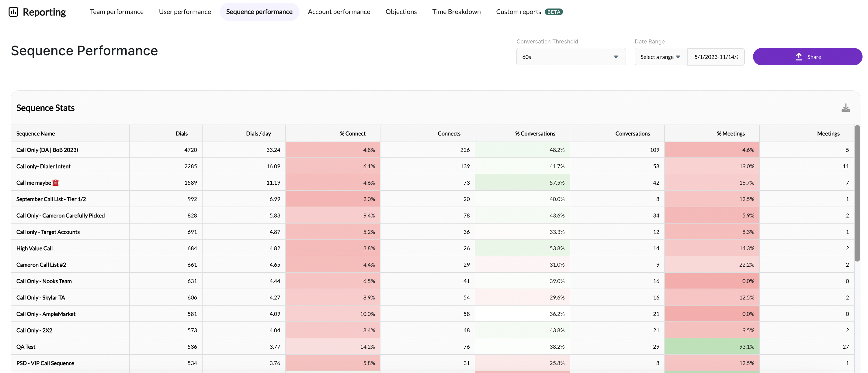Click the 10.0% connect cell
868x373 pixels.
[x=333, y=314]
